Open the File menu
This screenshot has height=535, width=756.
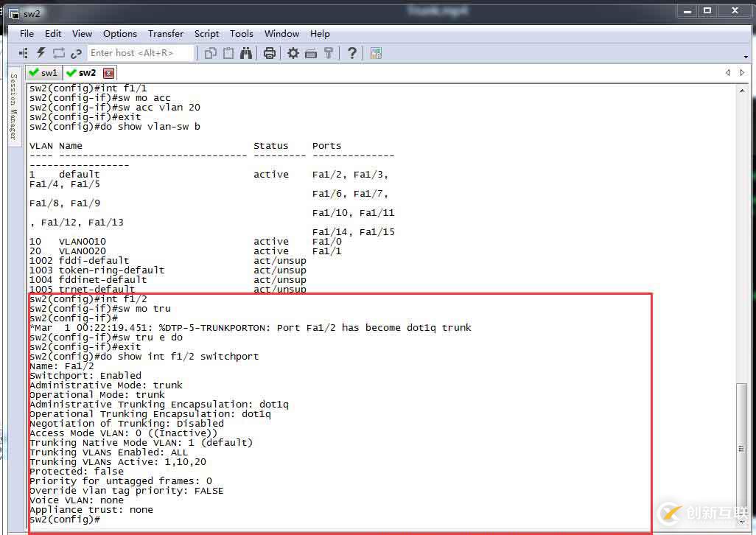[x=27, y=34]
